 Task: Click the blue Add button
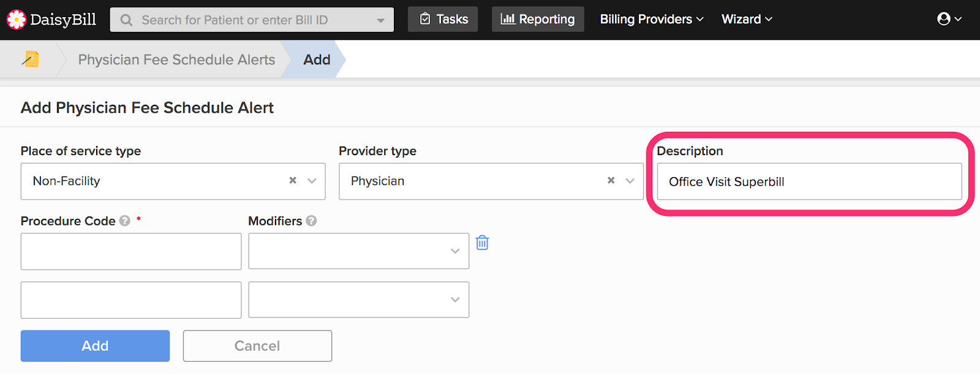tap(95, 346)
